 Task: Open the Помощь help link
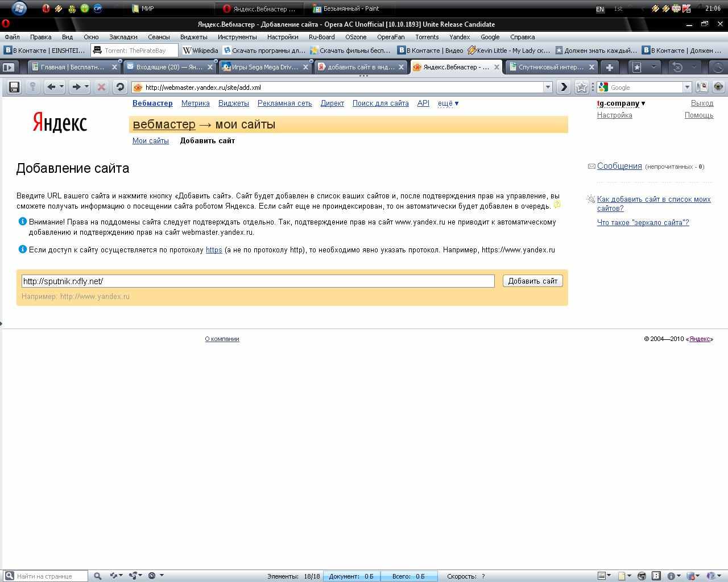699,115
